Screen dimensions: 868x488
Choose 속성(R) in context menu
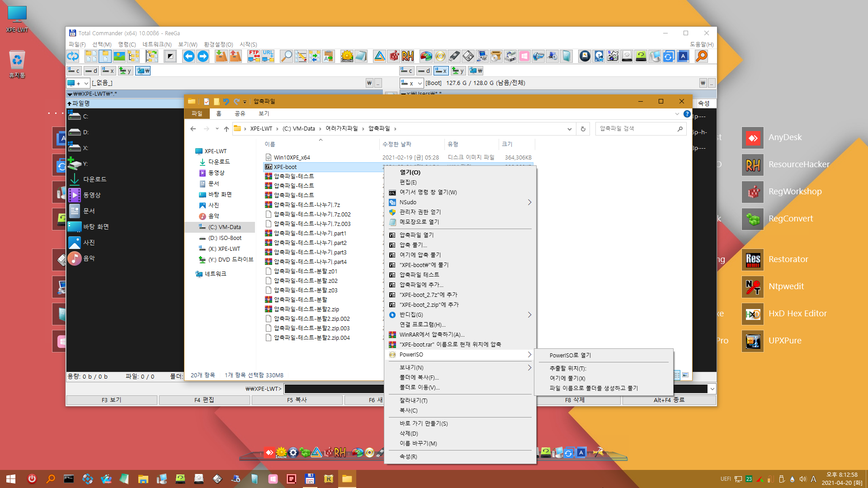460,456
